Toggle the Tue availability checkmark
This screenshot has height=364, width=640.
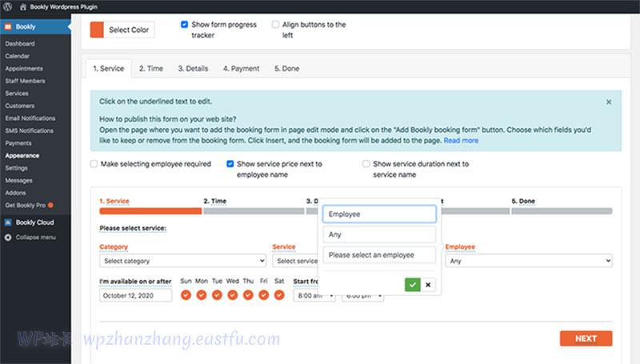[217, 294]
